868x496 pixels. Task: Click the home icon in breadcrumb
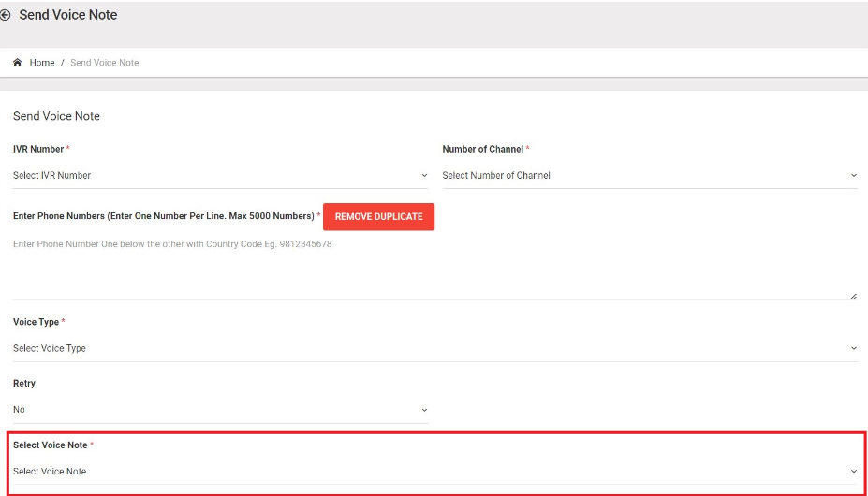point(18,63)
